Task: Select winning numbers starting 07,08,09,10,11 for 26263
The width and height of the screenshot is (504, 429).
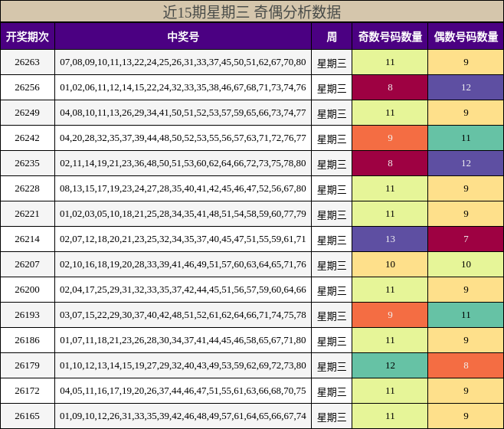Action: click(x=183, y=62)
